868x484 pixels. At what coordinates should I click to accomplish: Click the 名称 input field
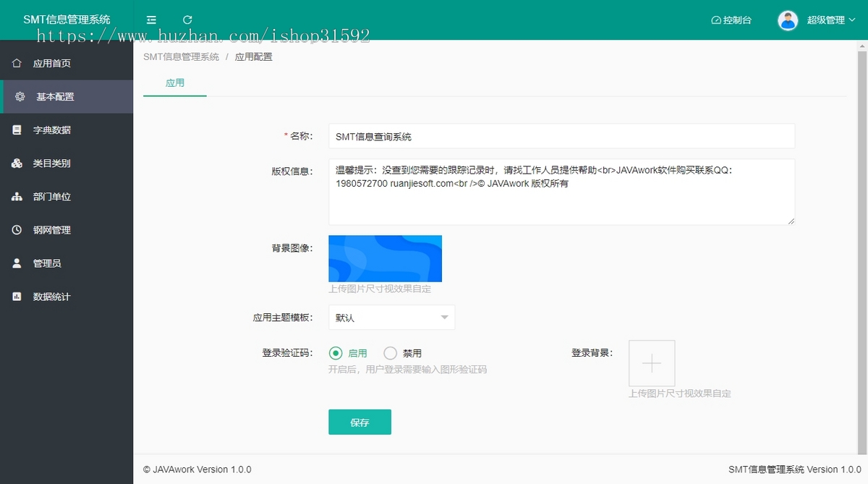561,136
